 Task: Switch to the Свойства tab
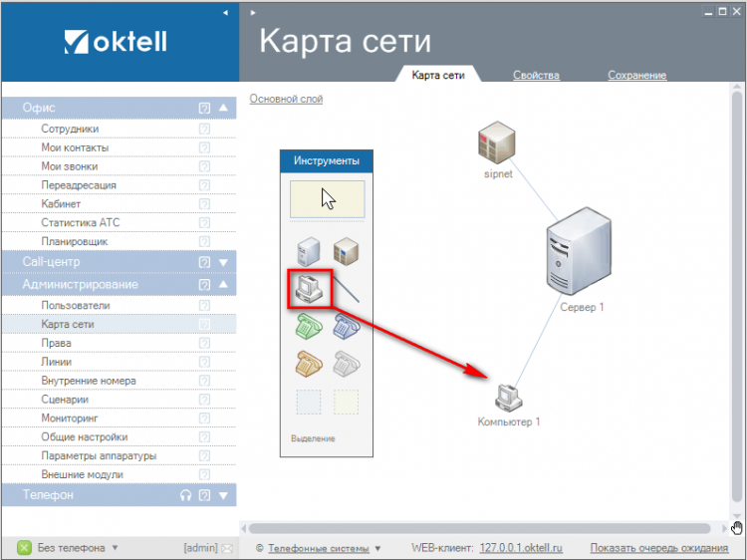(x=536, y=75)
